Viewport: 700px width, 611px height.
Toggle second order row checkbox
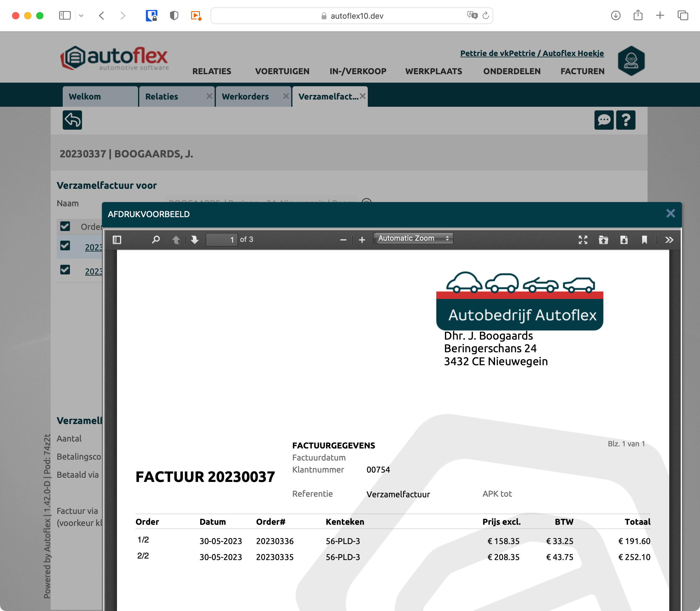(x=65, y=270)
